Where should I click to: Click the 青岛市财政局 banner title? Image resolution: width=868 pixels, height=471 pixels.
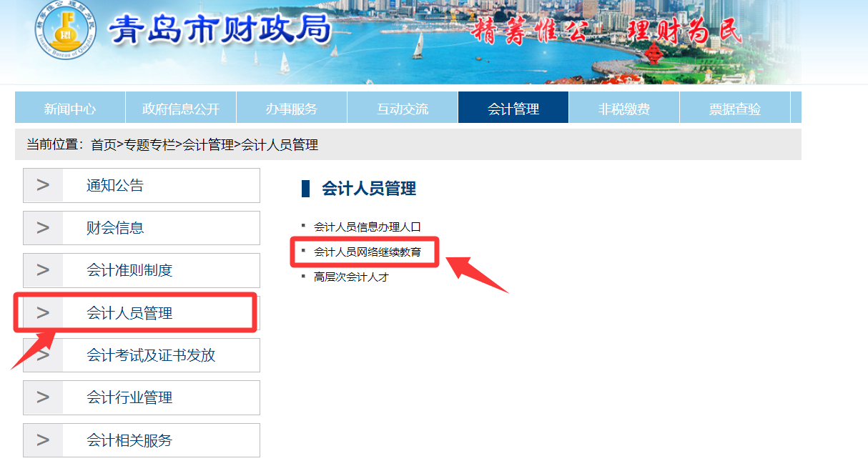click(x=220, y=30)
